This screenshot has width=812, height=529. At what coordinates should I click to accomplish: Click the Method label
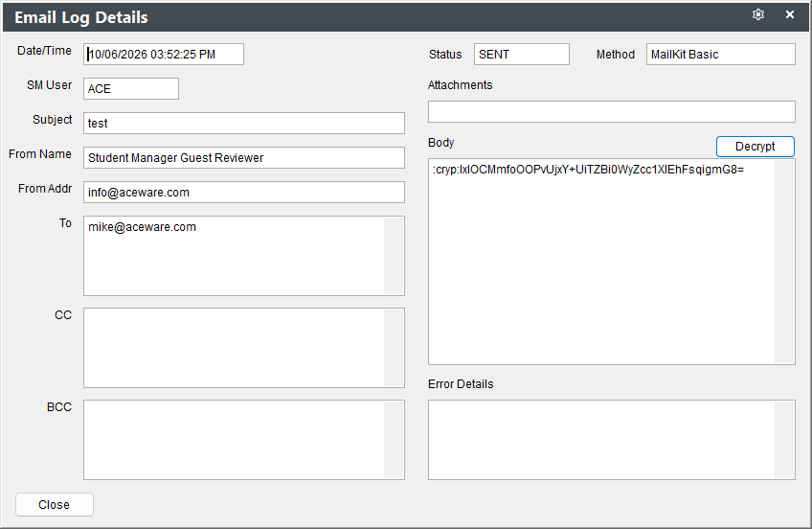pos(616,55)
